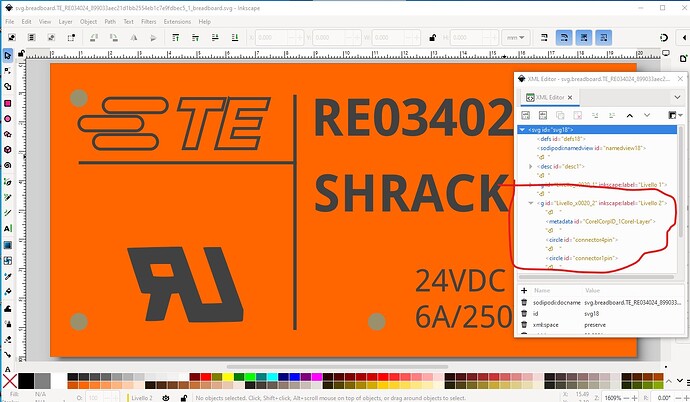Expand the desc1 node
690x402 pixels.
tap(531, 166)
